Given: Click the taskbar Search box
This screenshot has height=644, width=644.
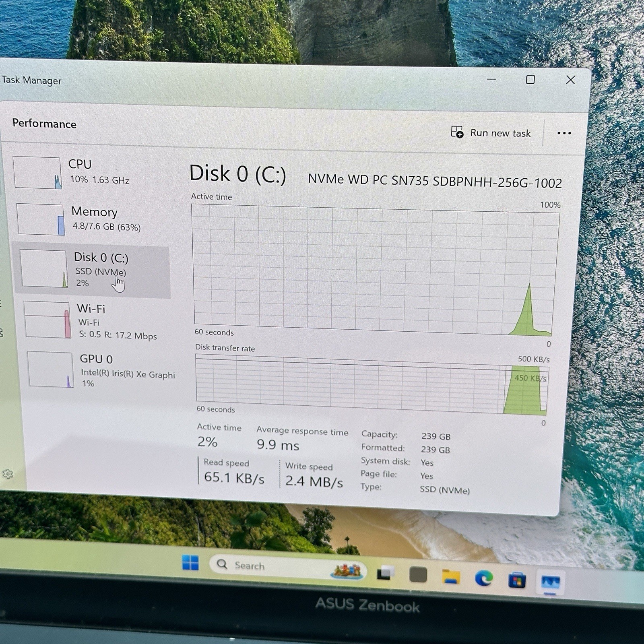Looking at the screenshot, I should 288,567.
